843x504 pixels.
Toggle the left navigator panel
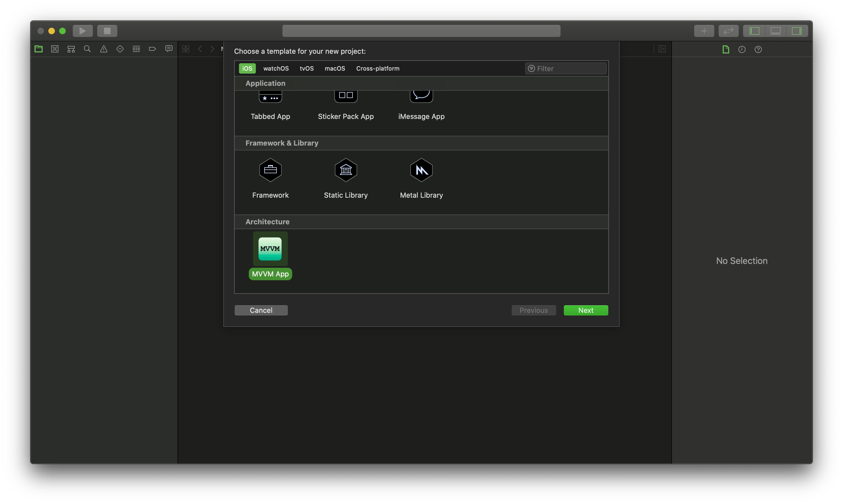pos(754,31)
